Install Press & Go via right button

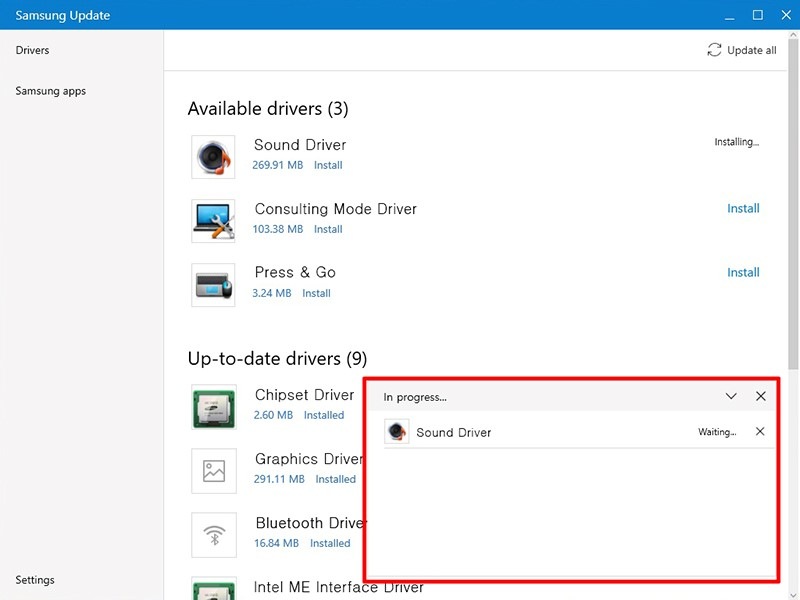[x=743, y=272]
